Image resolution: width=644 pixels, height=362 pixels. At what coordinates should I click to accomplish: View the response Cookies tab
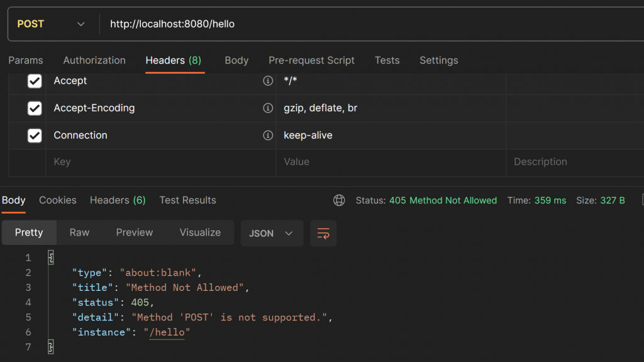point(58,200)
